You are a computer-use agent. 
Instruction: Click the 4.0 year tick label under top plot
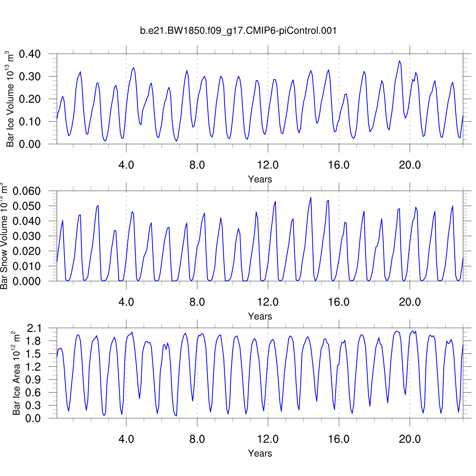pyautogui.click(x=126, y=165)
